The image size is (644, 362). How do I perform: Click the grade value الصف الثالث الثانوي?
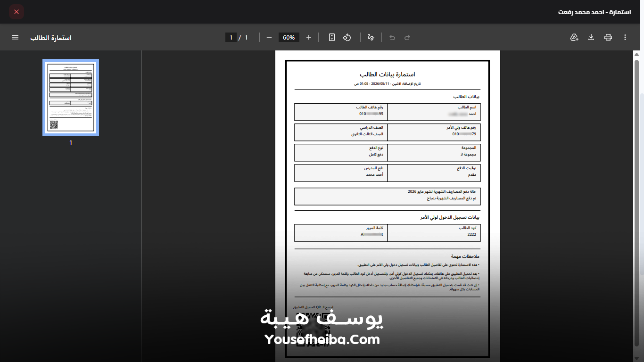(367, 134)
